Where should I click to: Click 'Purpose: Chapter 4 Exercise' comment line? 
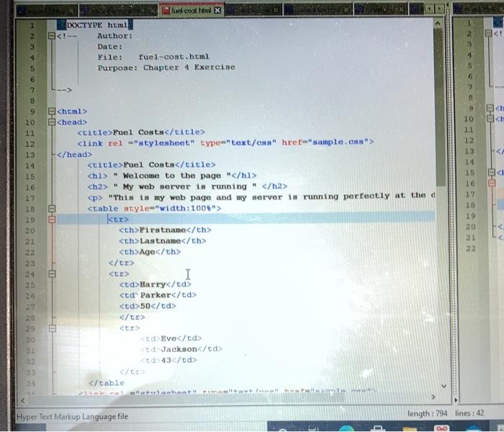pos(166,68)
